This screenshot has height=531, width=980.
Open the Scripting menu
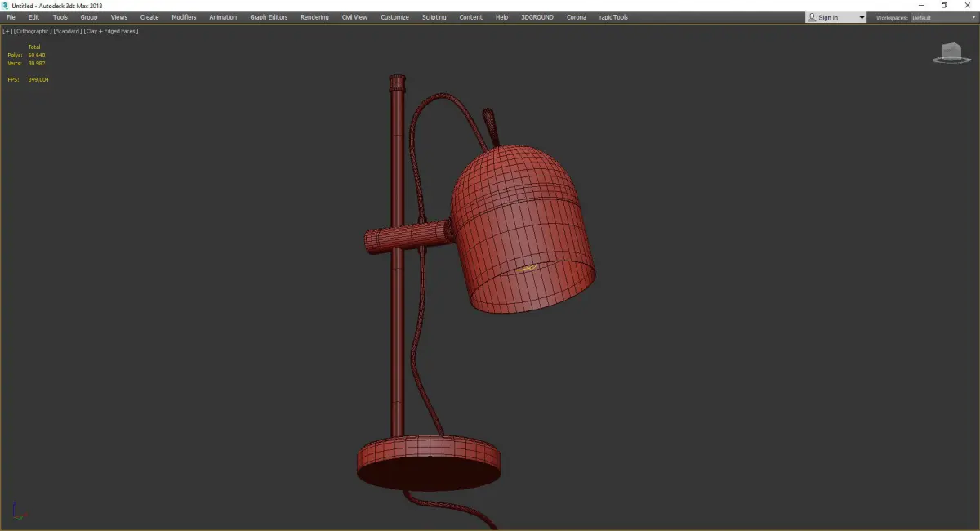(x=434, y=17)
